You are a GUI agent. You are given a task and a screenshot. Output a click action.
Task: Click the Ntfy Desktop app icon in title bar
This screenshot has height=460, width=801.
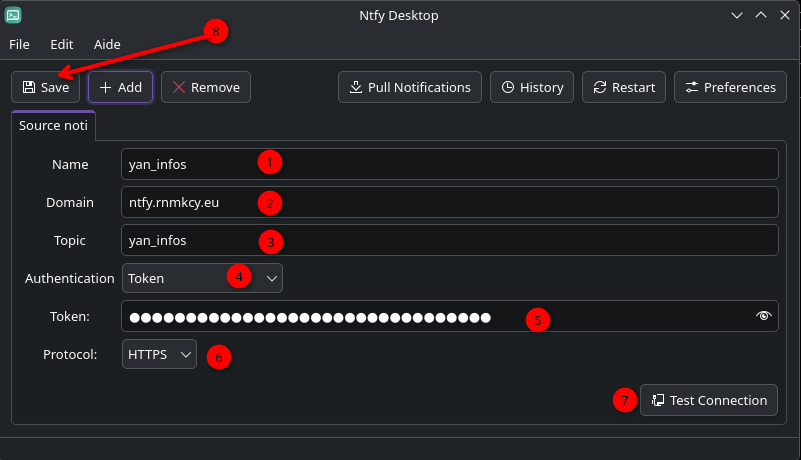click(13, 15)
